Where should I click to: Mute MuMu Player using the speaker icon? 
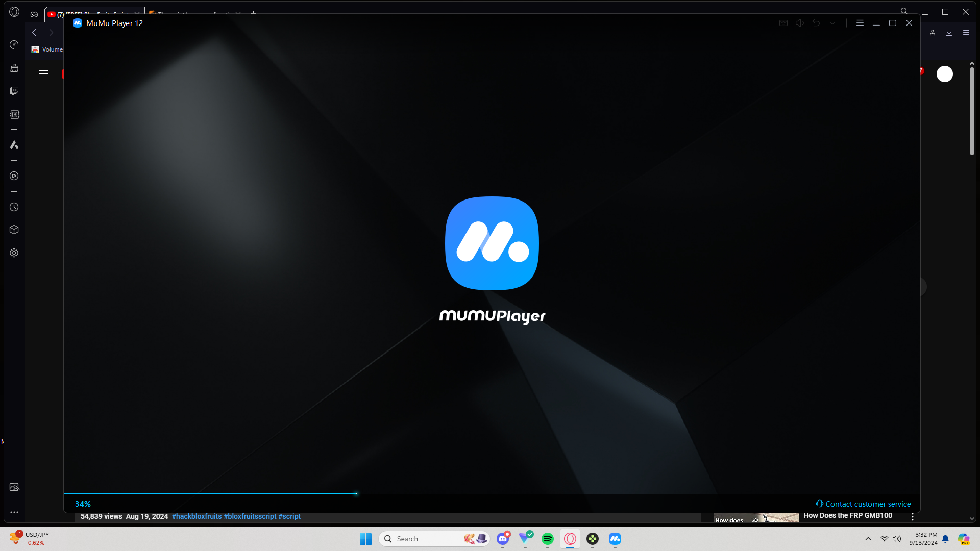[x=800, y=23]
